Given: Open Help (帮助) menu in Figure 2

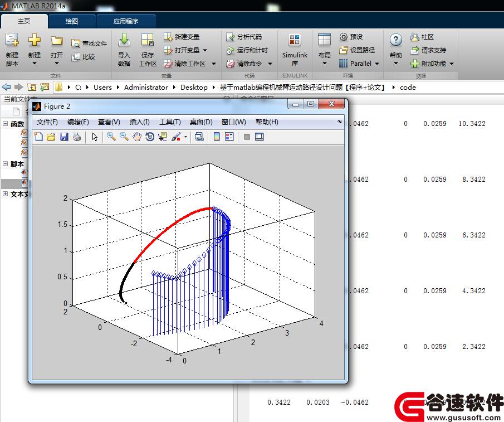Looking at the screenshot, I should point(267,122).
